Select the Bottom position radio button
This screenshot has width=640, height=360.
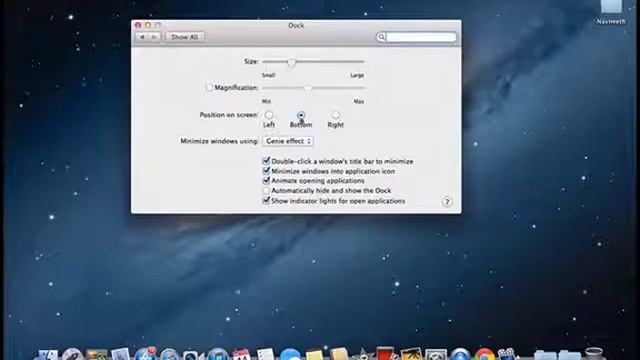click(x=301, y=115)
